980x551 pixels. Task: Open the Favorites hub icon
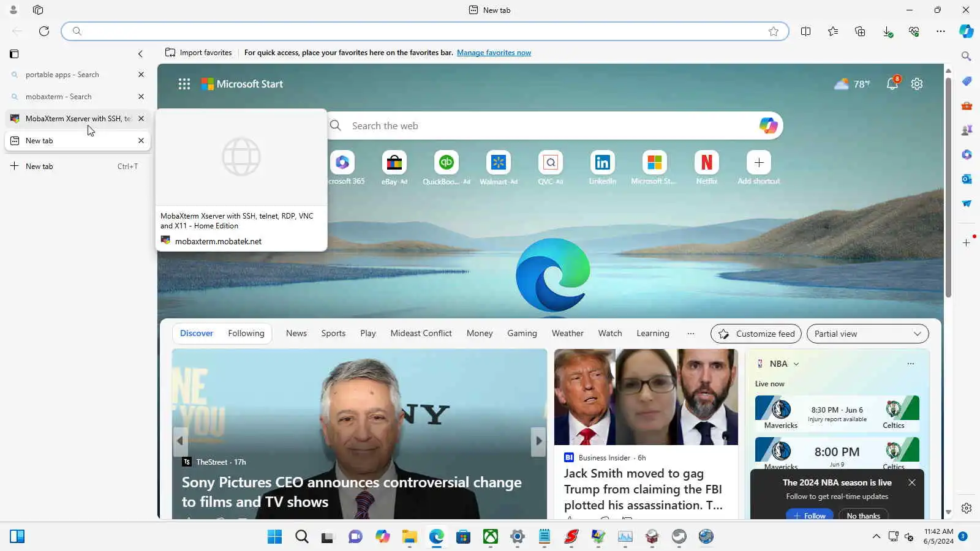tap(833, 31)
